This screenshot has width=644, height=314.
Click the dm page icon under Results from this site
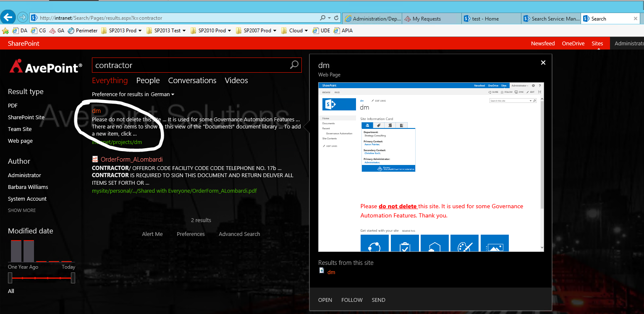click(322, 270)
